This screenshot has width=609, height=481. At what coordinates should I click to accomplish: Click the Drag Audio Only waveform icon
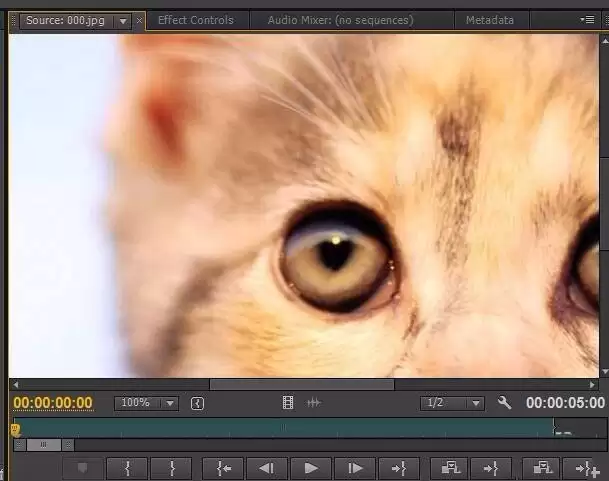[x=313, y=403]
